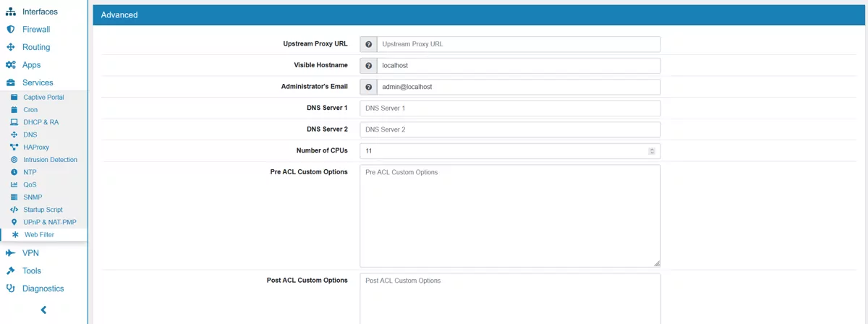The width and height of the screenshot is (868, 324).
Task: Click help icon beside Administrator's Email
Action: click(x=368, y=87)
